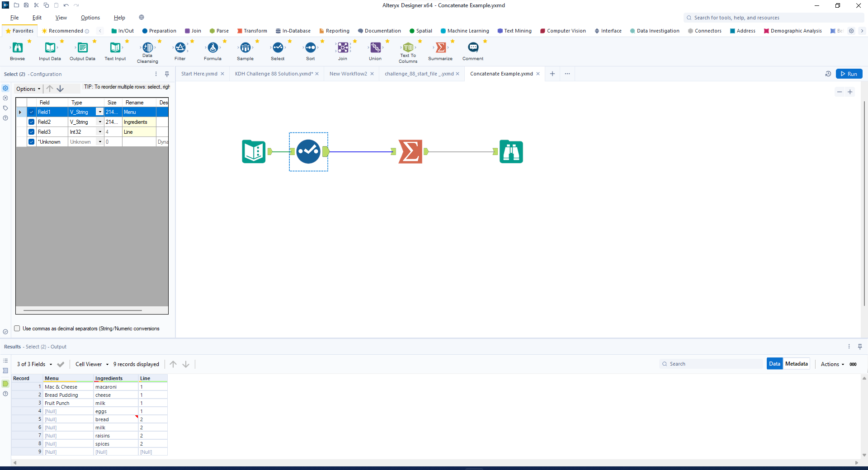Open the Type dropdown for Field2
This screenshot has width=868, height=470.
point(100,122)
